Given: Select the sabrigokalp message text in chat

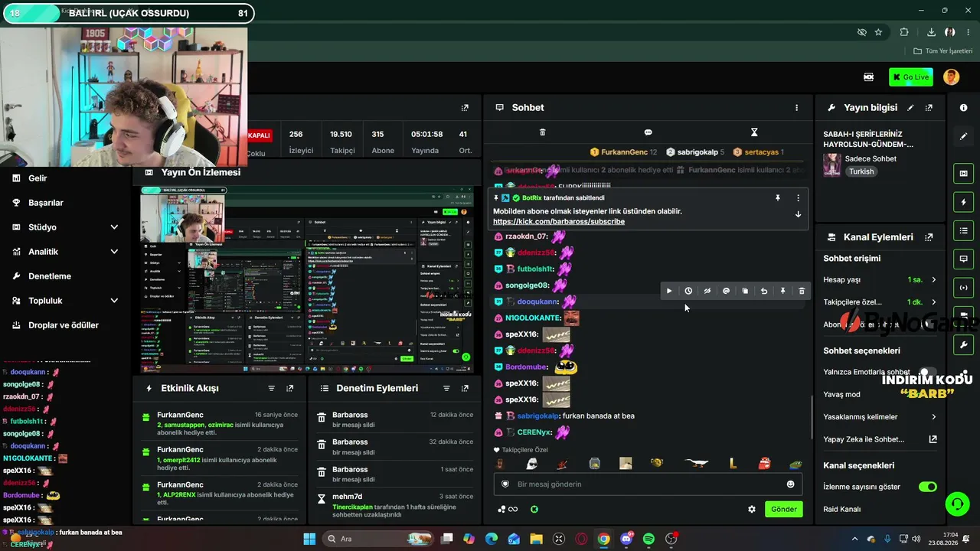Looking at the screenshot, I should coord(599,416).
